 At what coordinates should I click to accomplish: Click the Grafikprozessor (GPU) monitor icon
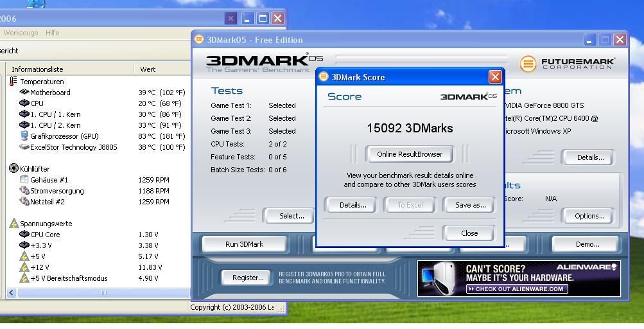pos(24,136)
